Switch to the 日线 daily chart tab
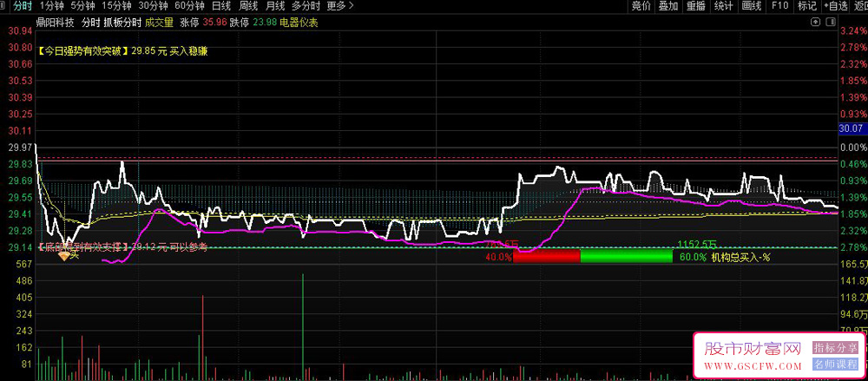Image resolution: width=868 pixels, height=381 pixels. pos(221,6)
